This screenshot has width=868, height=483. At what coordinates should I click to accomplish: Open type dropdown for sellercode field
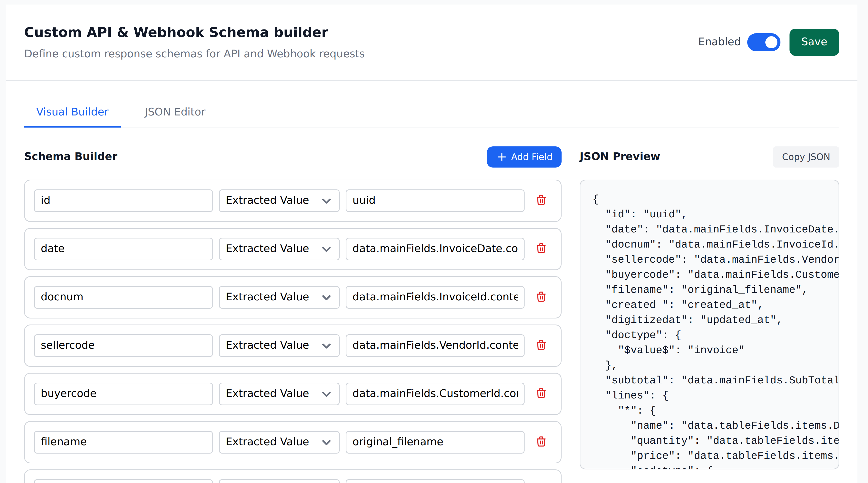click(x=279, y=345)
